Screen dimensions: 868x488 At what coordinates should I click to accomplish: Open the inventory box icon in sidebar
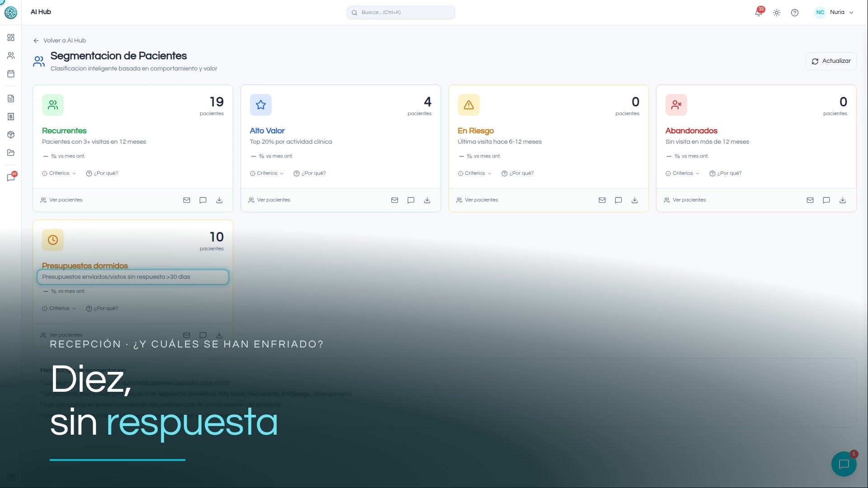click(11, 135)
